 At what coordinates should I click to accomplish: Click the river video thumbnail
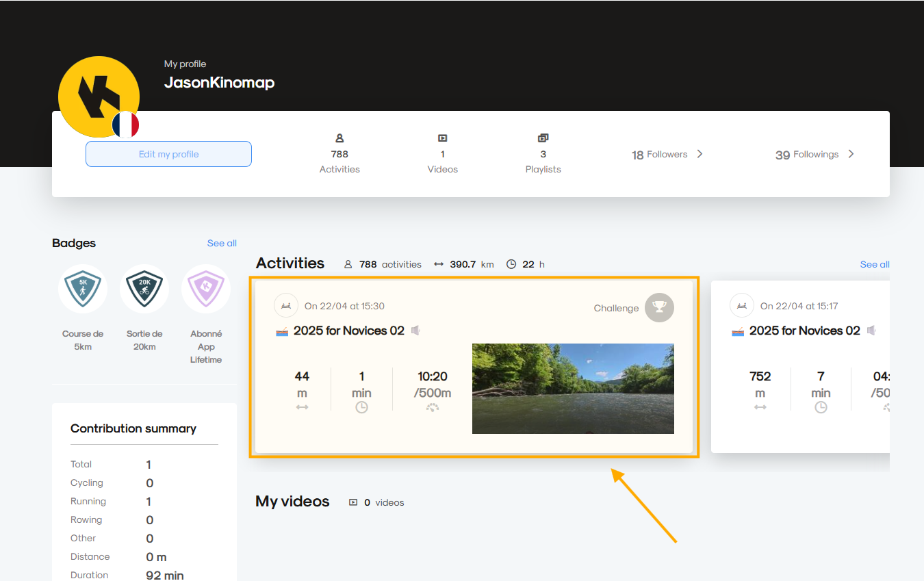(x=573, y=389)
